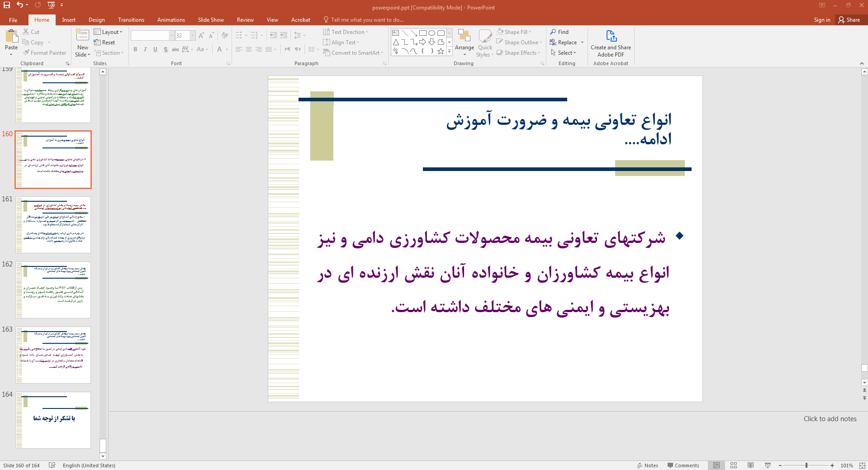
Task: Select the oval shape in shapes gallery
Action: pyautogui.click(x=432, y=33)
